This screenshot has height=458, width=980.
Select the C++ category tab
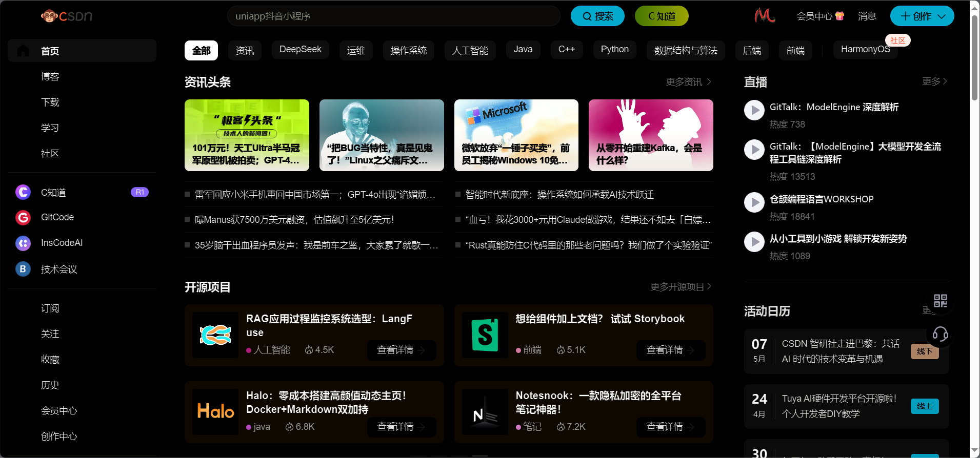coord(567,50)
